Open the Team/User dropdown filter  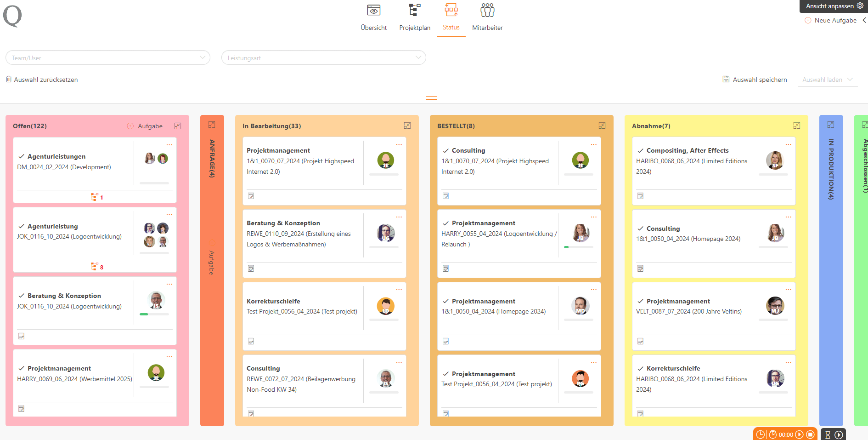click(x=108, y=58)
